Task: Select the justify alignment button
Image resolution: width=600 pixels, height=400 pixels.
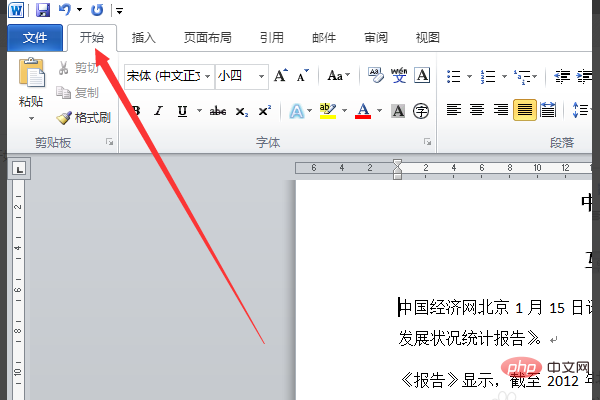Action: pos(525,110)
